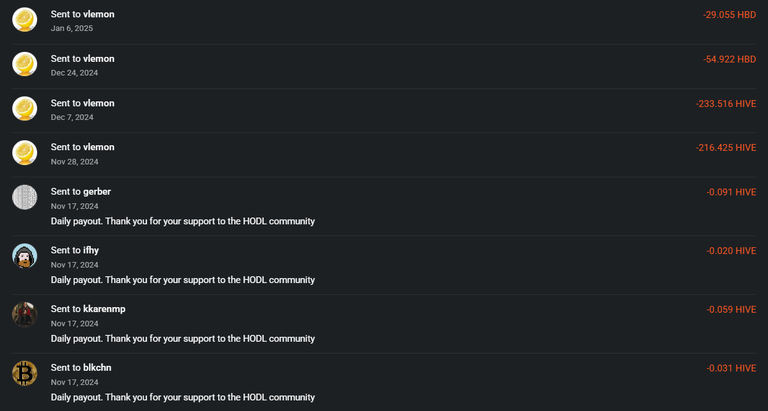
Task: Open vlemon avatar on Dec 24, 2024 row
Action: [24, 64]
